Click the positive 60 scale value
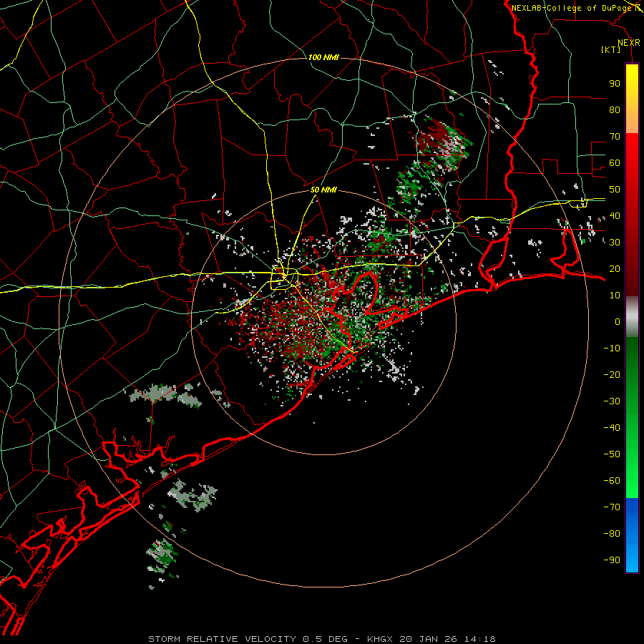Viewport: 644px width, 644px height. tap(615, 162)
